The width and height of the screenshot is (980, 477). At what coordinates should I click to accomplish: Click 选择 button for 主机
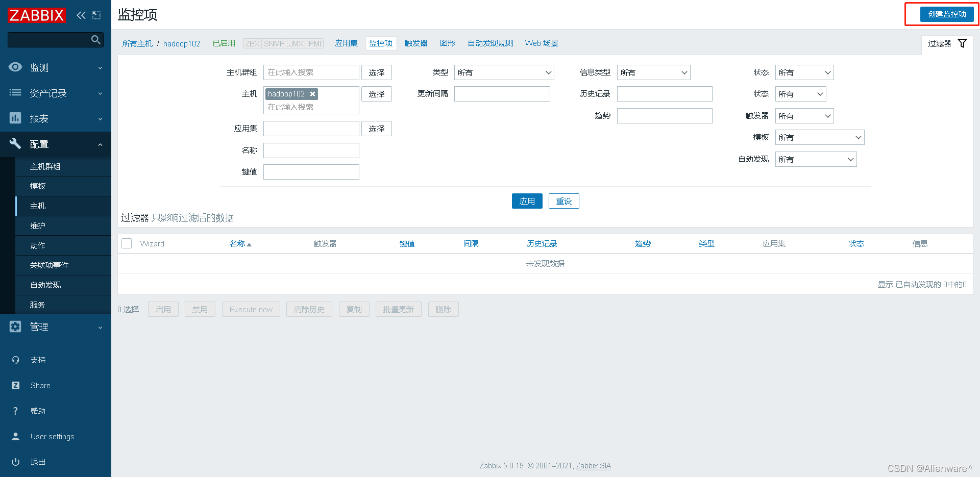point(377,94)
